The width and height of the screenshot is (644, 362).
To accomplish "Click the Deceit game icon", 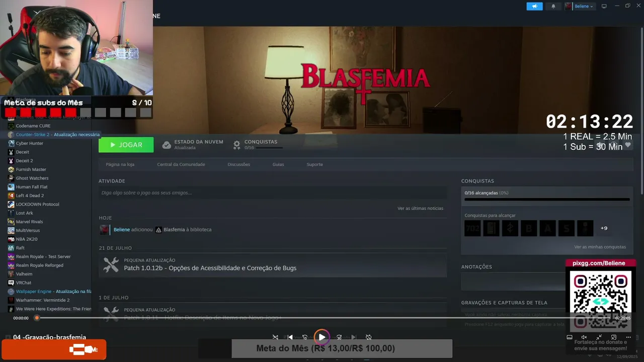I will (11, 152).
